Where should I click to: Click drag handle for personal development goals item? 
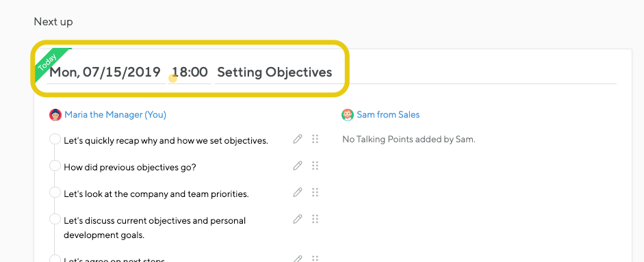(315, 220)
